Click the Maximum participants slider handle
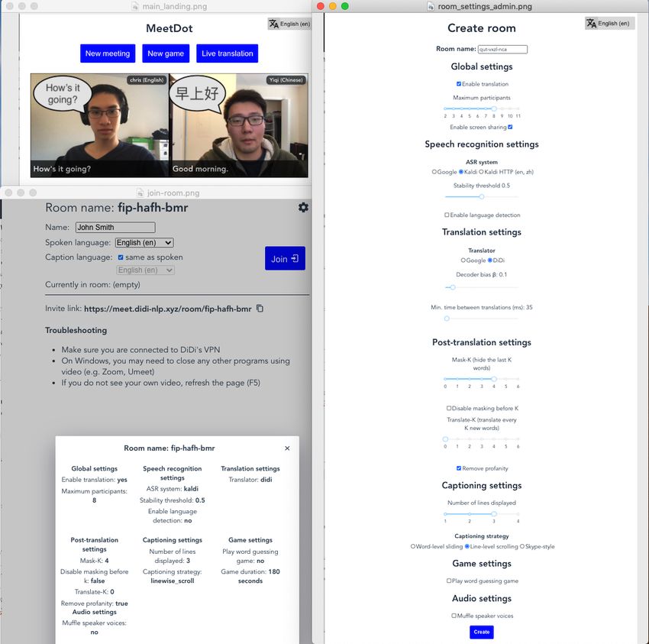The width and height of the screenshot is (649, 644). 494,108
